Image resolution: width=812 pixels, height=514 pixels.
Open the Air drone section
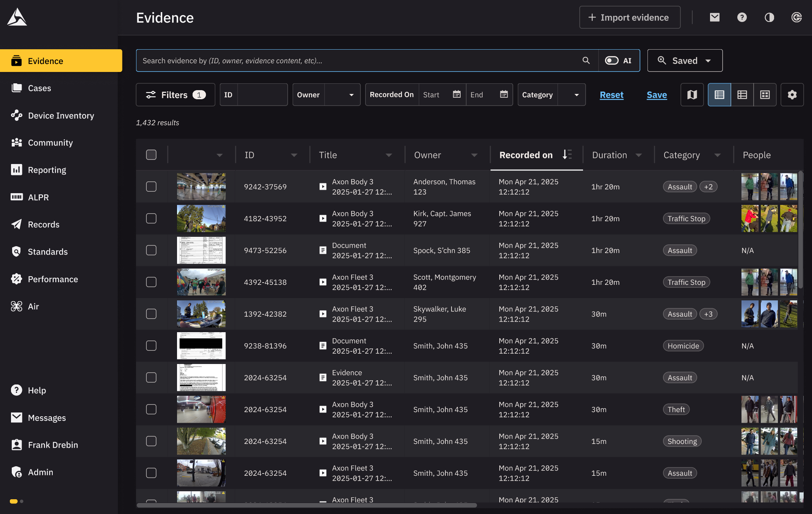pos(33,306)
